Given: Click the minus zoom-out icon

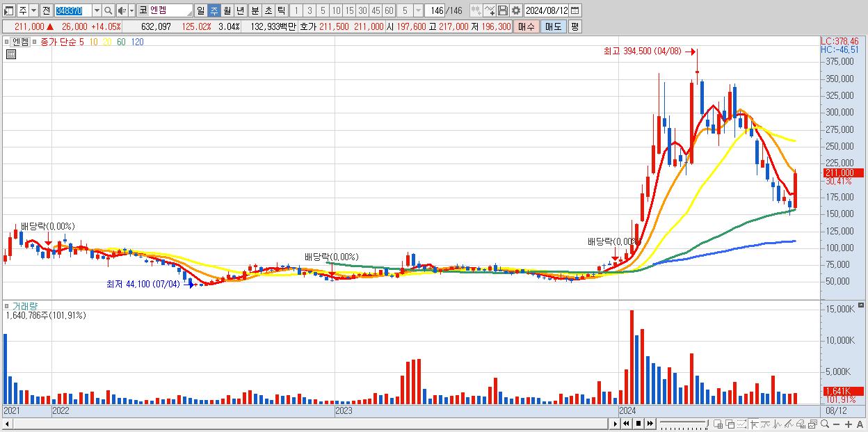Looking at the screenshot, I should coord(837,424).
